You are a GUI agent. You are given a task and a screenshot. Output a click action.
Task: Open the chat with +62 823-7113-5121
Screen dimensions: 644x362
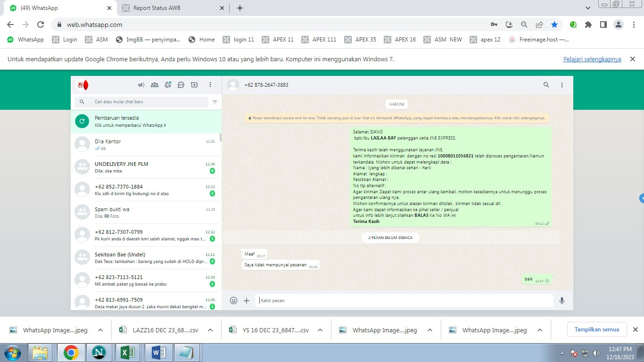(146, 280)
